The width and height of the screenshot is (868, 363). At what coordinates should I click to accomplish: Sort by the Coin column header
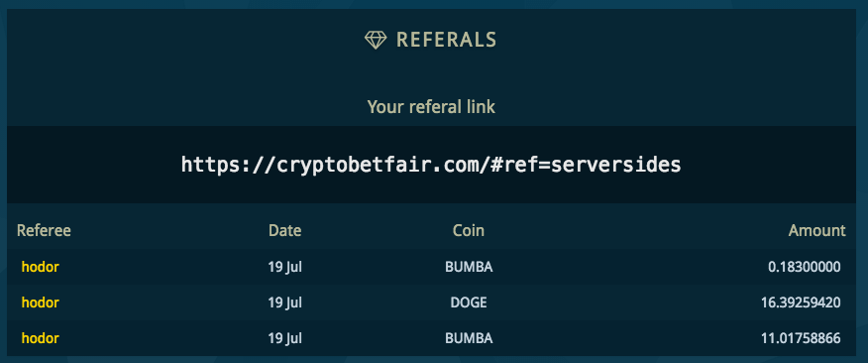pos(469,230)
